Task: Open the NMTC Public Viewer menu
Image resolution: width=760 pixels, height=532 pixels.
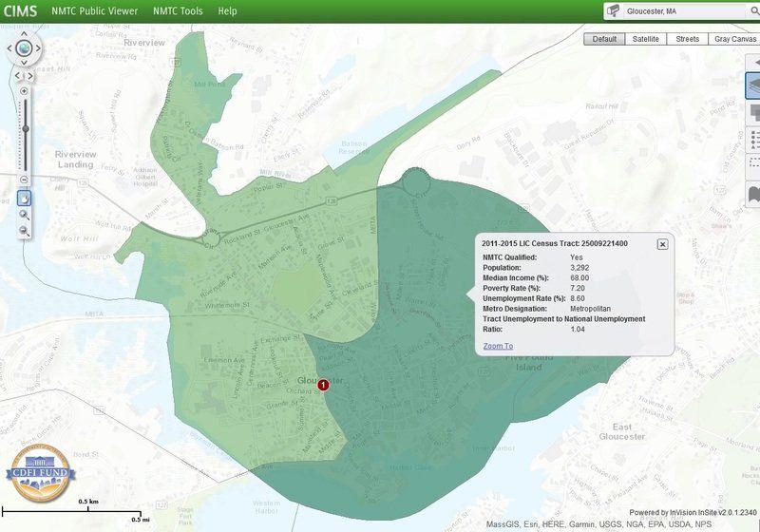Action: pos(94,10)
